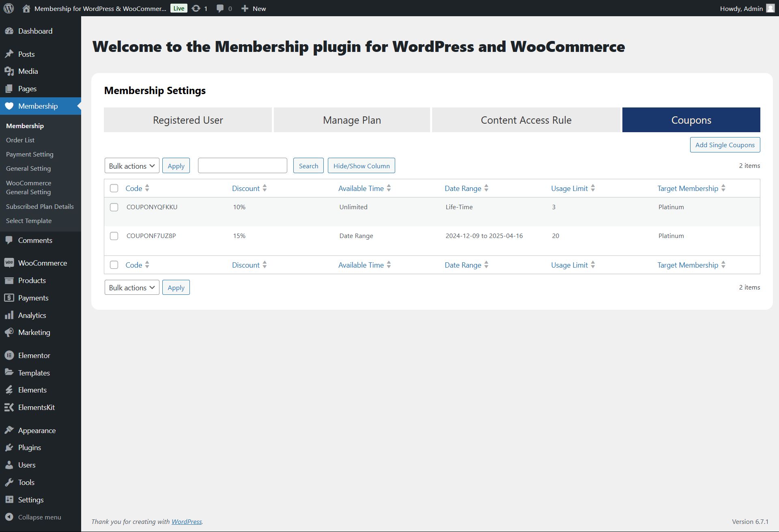Viewport: 779px width, 532px height.
Task: Click the Elements icon in sidebar
Action: click(x=9, y=390)
